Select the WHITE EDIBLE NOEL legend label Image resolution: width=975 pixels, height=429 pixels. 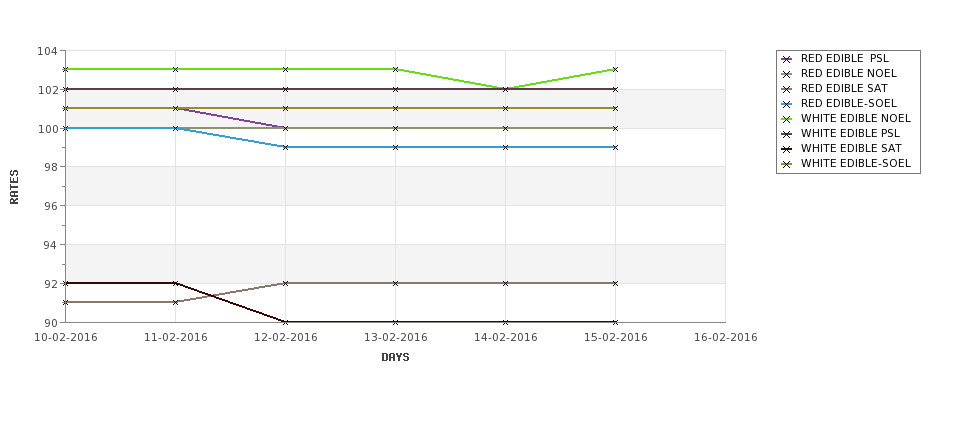click(856, 118)
